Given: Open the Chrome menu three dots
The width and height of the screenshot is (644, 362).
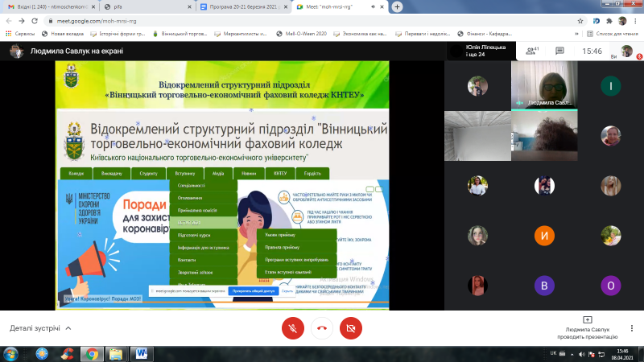Looking at the screenshot, I should click(635, 21).
